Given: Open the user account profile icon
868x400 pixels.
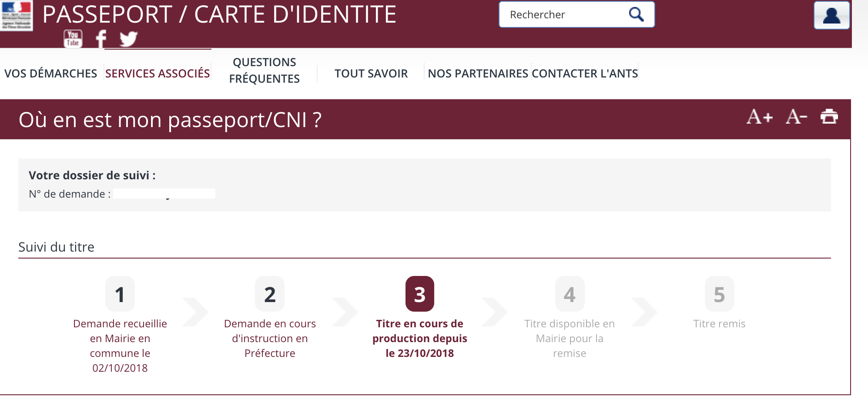Looking at the screenshot, I should click(x=831, y=15).
